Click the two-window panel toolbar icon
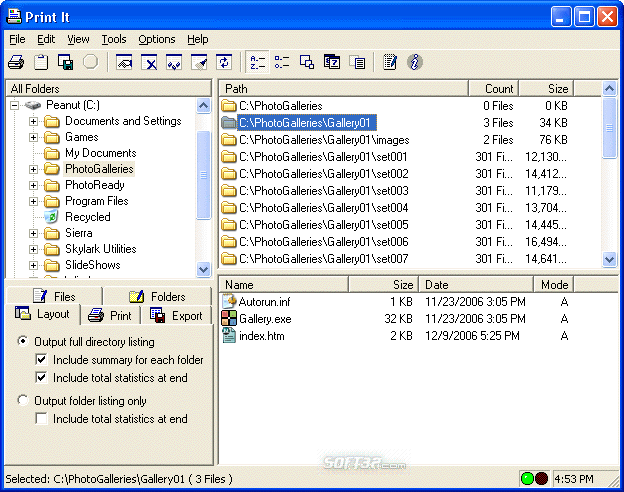 coord(332,62)
